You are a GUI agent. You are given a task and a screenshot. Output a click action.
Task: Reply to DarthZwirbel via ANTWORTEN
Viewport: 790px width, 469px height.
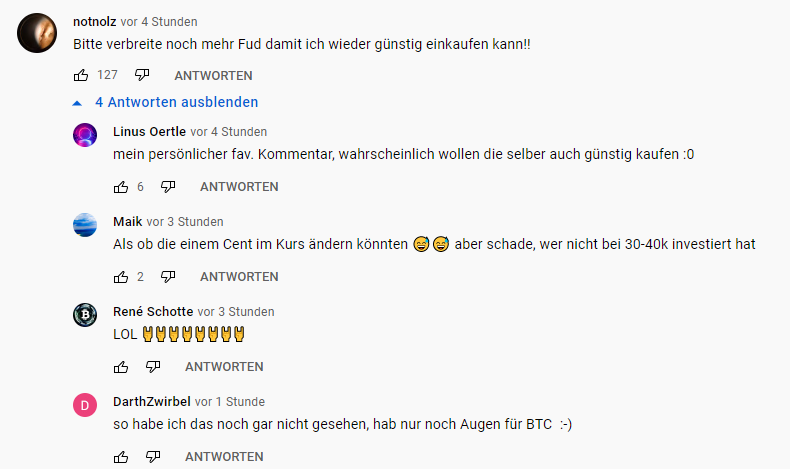tap(224, 457)
